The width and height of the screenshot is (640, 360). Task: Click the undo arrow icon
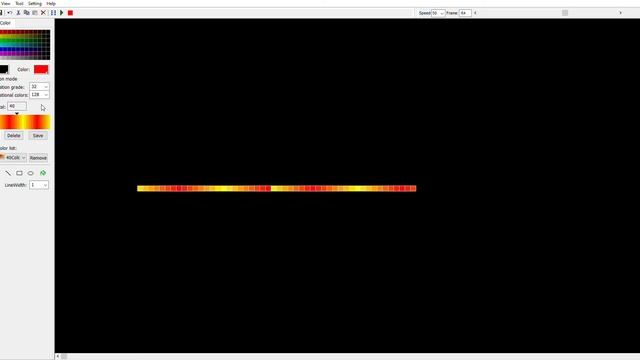click(x=10, y=13)
